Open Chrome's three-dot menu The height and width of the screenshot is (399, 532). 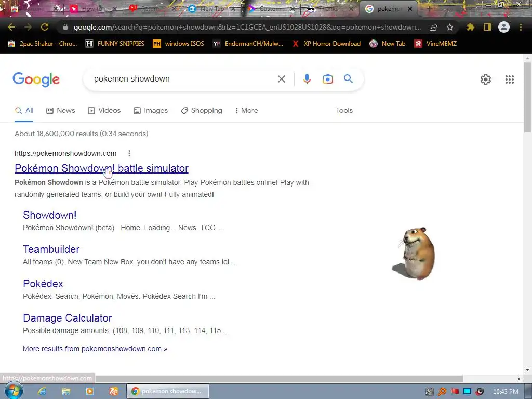(x=521, y=27)
